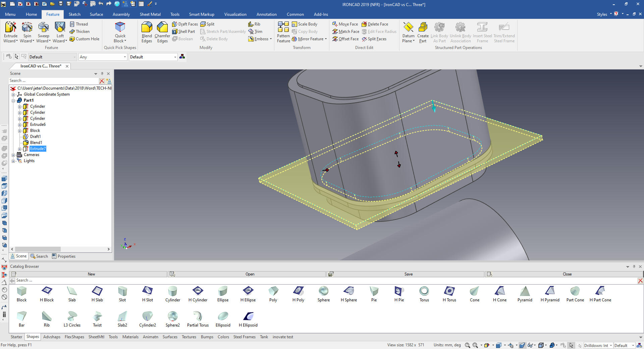Click the catalog Save button

tap(408, 274)
